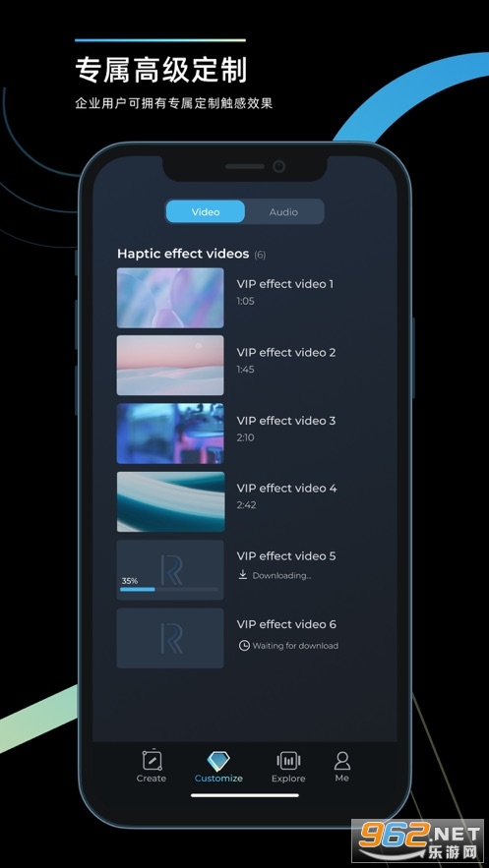Click the 35% download progress bar
This screenshot has height=868, width=489.
click(x=169, y=589)
